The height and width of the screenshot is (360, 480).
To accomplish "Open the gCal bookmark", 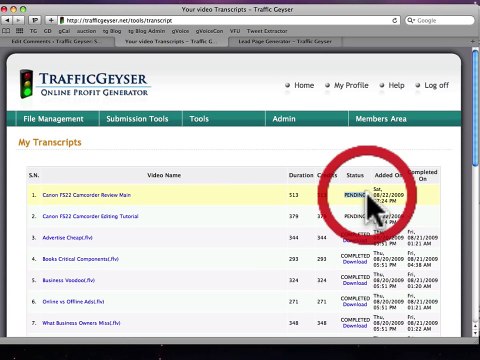I will pyautogui.click(x=64, y=31).
